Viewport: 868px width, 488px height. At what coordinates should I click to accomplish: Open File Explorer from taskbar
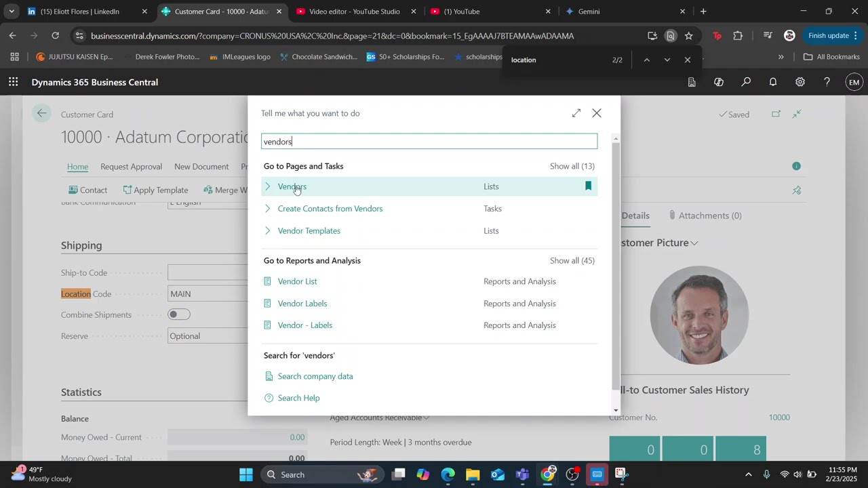click(473, 474)
